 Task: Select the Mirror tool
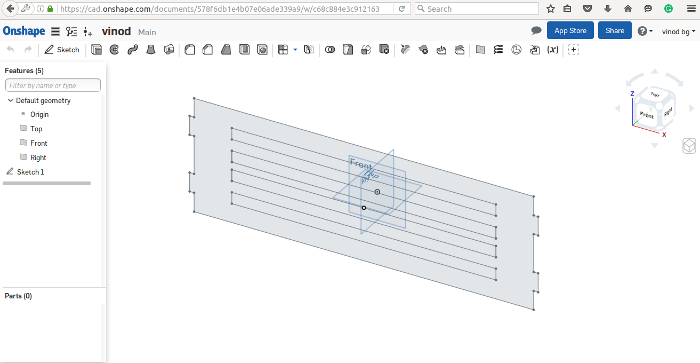(308, 50)
